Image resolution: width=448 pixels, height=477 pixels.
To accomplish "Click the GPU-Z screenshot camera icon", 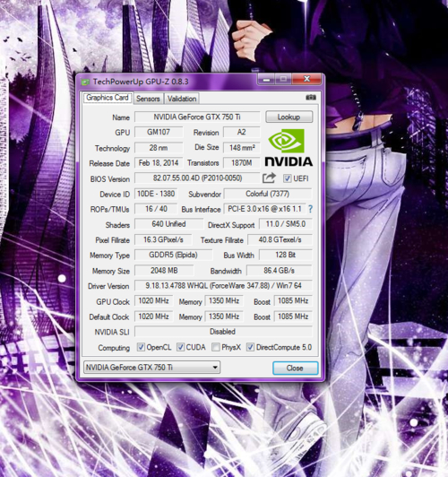I will 311,98.
